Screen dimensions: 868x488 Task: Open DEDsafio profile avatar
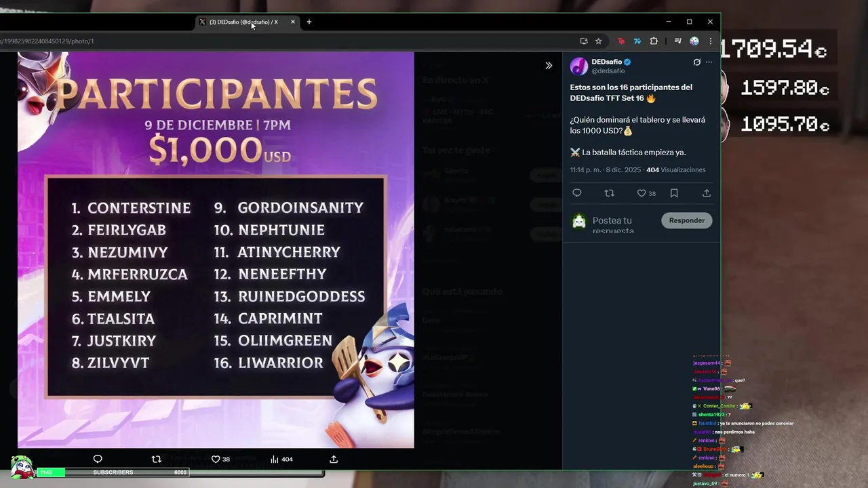pyautogui.click(x=579, y=66)
